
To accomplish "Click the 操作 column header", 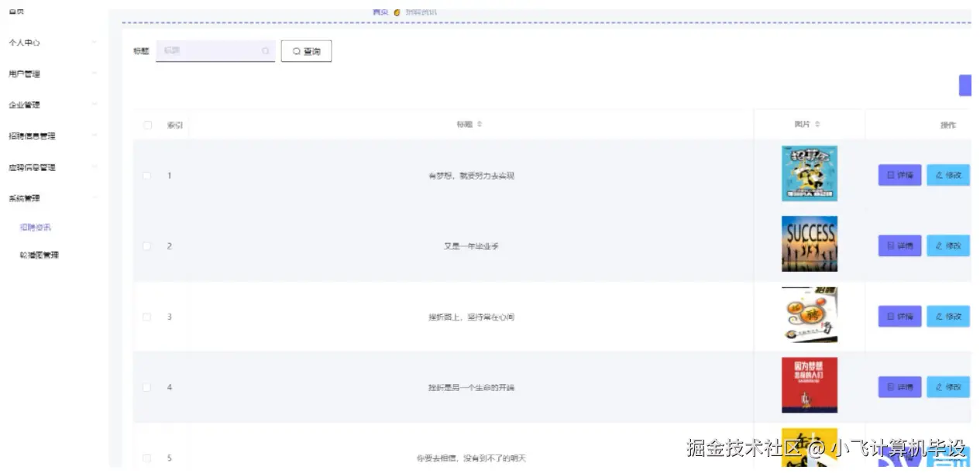I will pos(948,125).
